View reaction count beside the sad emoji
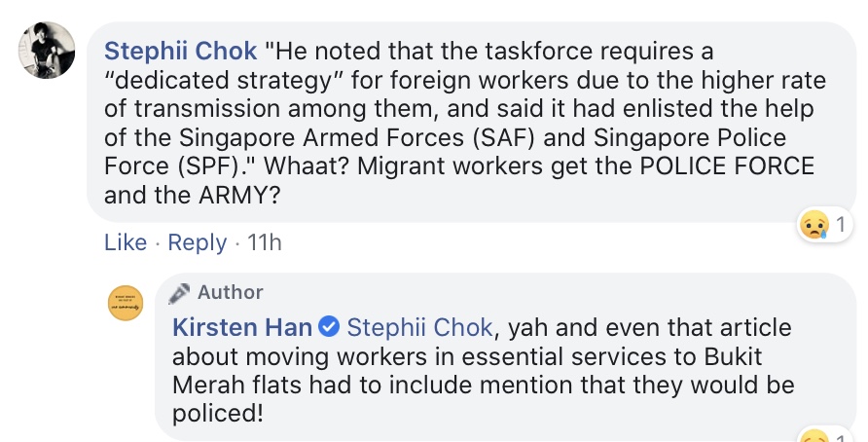This screenshot has height=442, width=868. coord(841,226)
